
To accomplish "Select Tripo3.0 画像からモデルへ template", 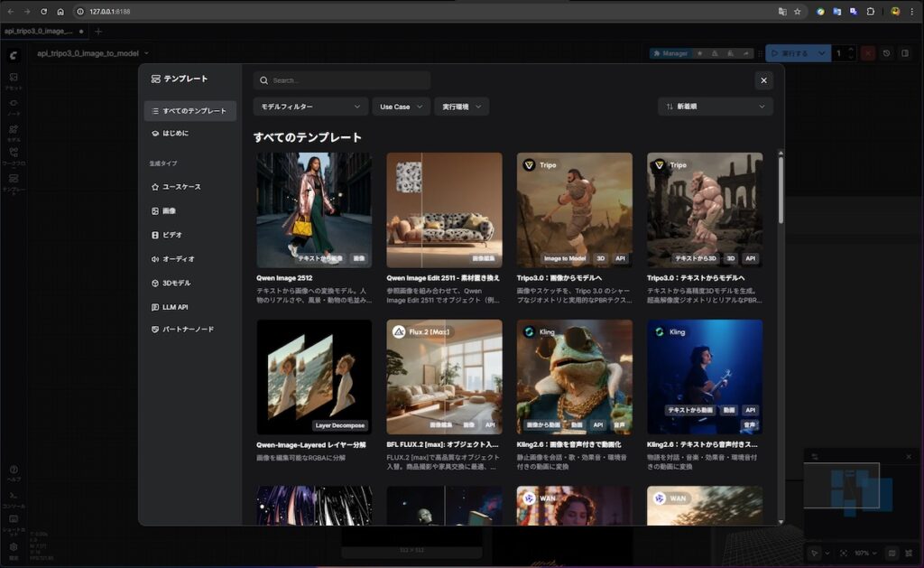I will pos(574,210).
